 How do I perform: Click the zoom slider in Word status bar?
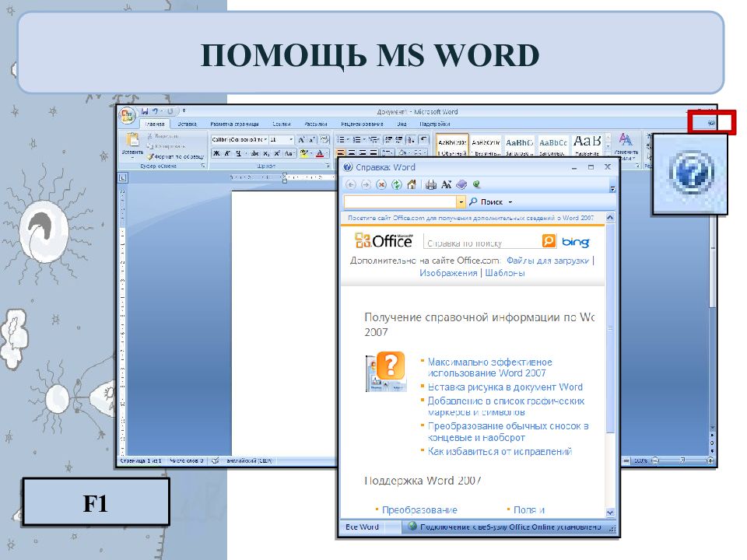tap(682, 460)
